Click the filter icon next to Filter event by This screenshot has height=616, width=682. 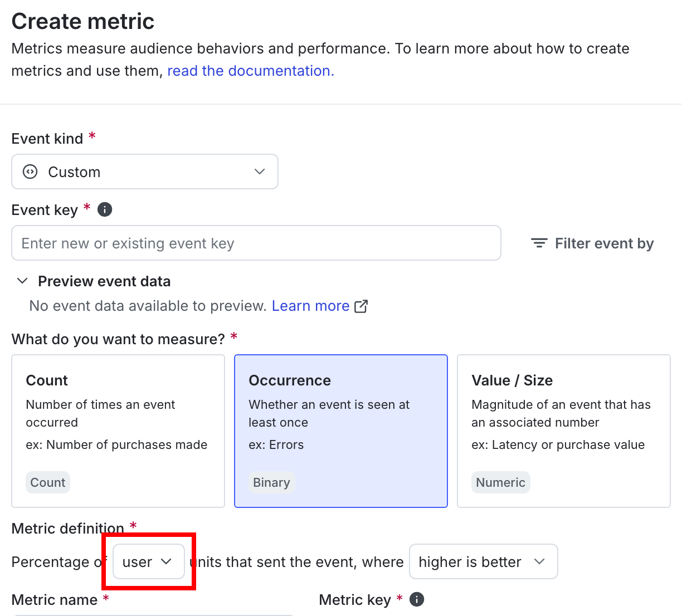(538, 243)
